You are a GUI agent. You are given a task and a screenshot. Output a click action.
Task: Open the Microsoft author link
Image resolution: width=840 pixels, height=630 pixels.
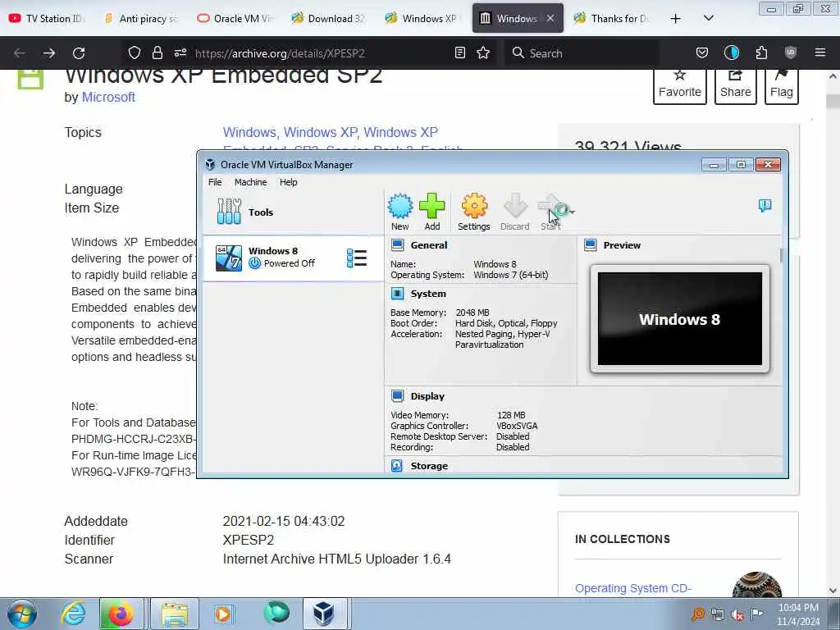(x=108, y=97)
